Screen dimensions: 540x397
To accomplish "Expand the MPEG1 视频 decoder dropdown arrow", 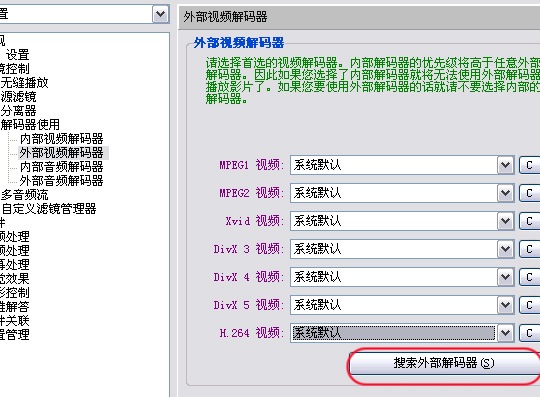I will point(505,165).
